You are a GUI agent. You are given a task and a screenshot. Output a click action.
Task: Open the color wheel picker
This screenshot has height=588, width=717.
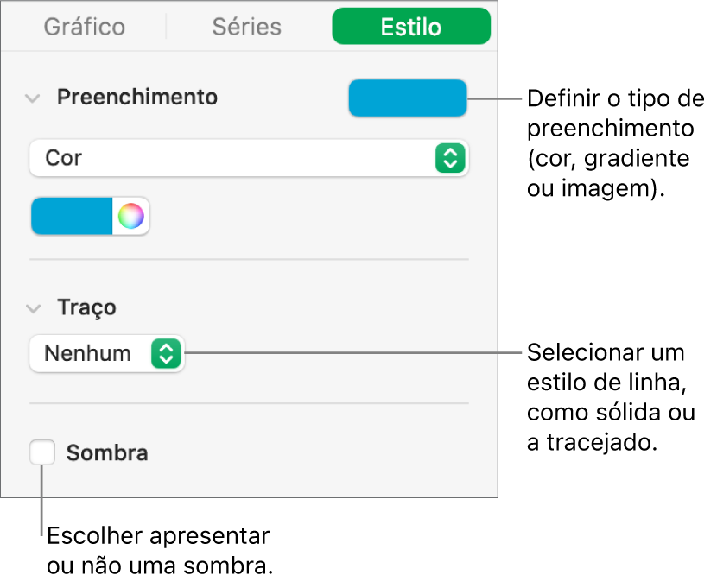[x=130, y=216]
